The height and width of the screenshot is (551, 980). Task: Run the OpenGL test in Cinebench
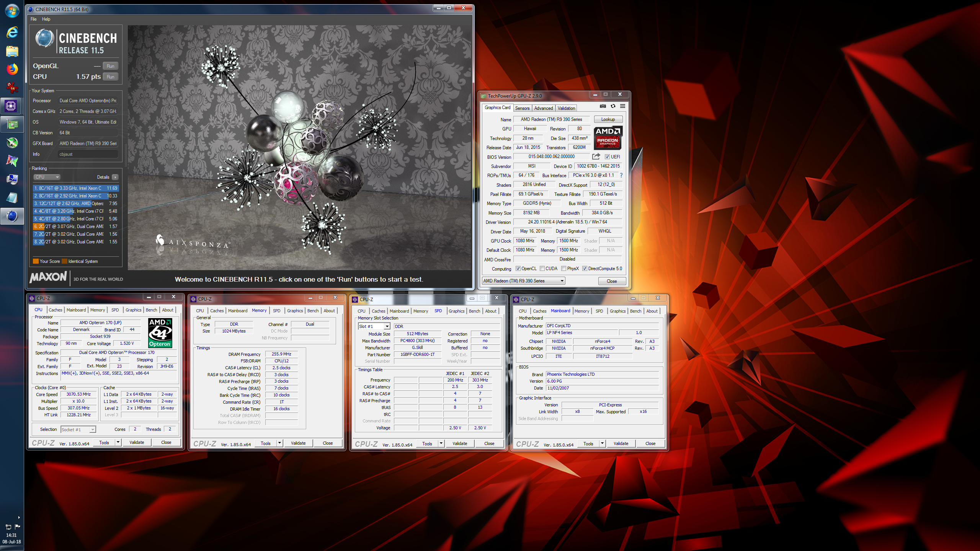coord(111,66)
